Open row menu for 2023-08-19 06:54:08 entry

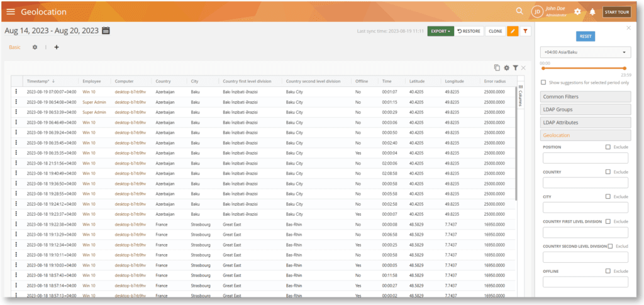tap(16, 102)
